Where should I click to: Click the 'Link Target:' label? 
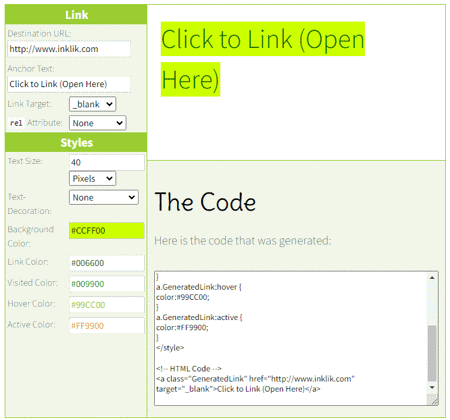pos(29,104)
